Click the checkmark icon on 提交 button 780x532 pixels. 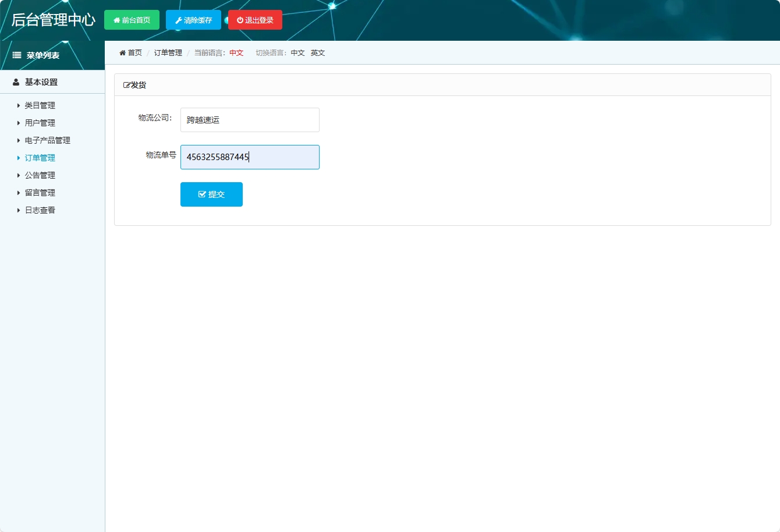[201, 194]
